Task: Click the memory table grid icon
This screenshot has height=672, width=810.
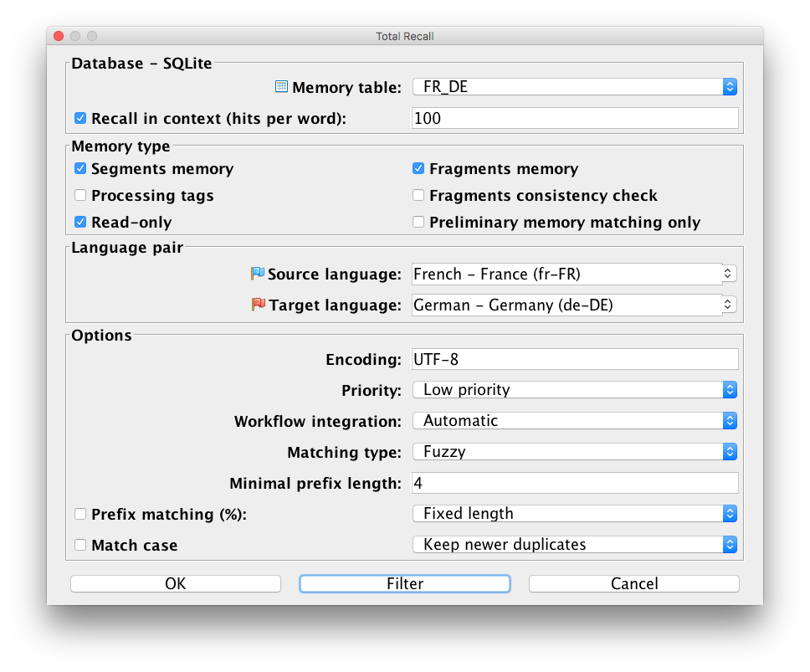Action: click(x=281, y=86)
